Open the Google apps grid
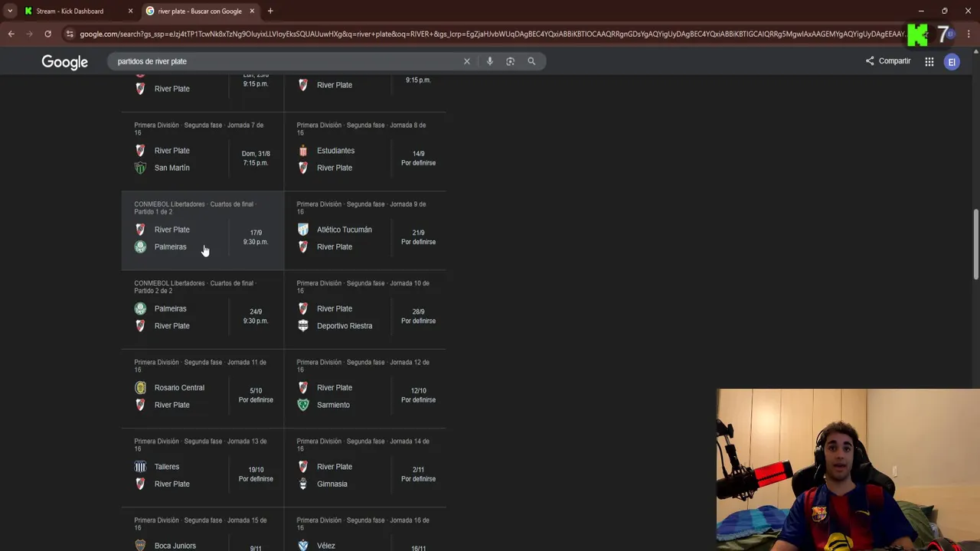The height and width of the screenshot is (551, 980). 929,62
